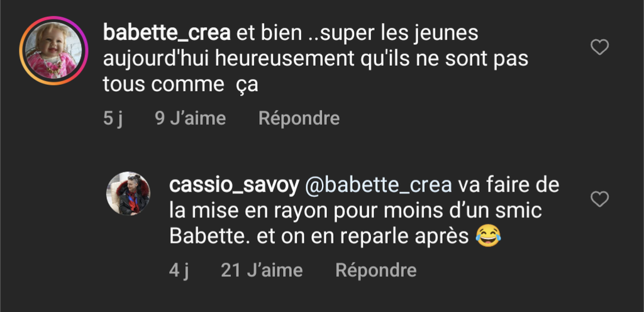The width and height of the screenshot is (644, 312).
Task: Click the "4 j" reply timestamp
Action: (x=179, y=270)
